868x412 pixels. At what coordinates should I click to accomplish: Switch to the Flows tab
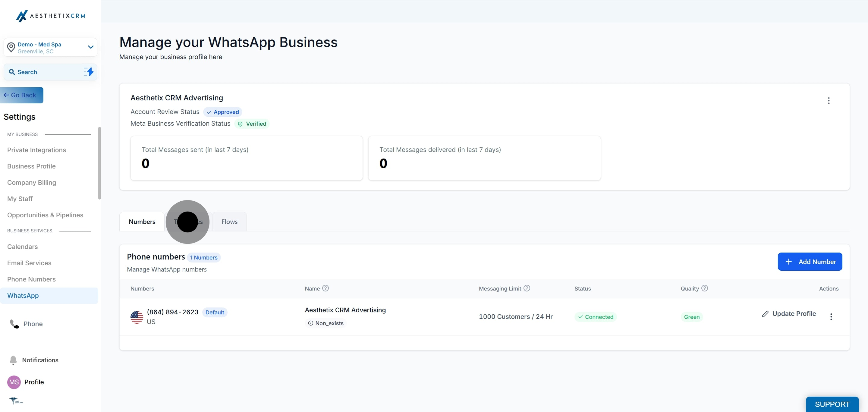pyautogui.click(x=229, y=222)
